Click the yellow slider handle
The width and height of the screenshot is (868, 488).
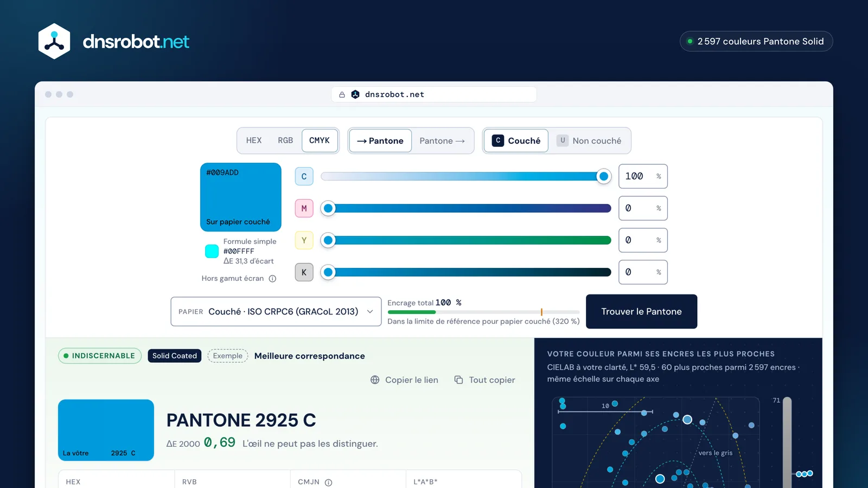point(328,240)
